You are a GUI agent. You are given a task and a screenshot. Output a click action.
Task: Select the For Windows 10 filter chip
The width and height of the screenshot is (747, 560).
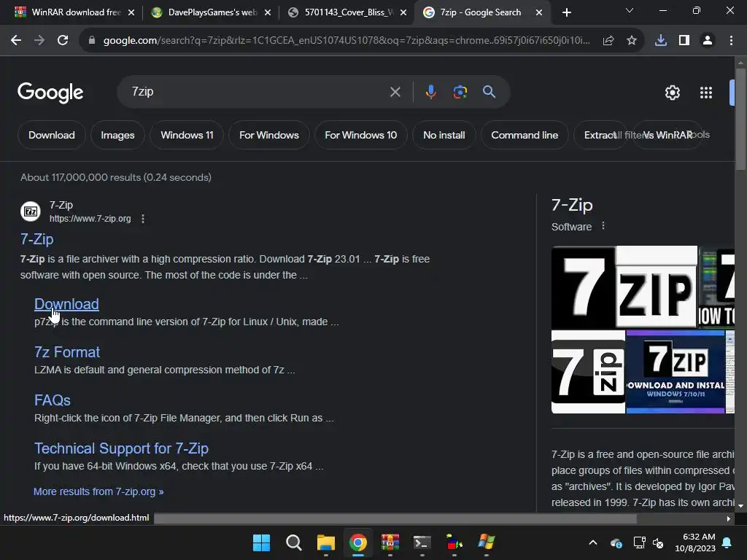pos(360,135)
